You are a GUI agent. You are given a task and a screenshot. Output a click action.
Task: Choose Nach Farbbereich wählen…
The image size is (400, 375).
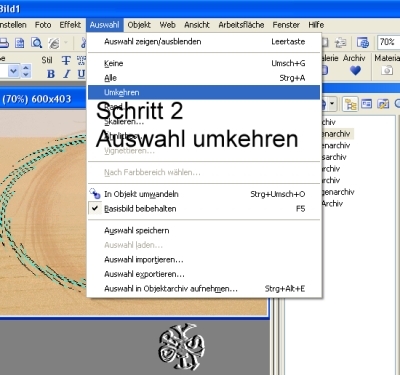[204, 172]
